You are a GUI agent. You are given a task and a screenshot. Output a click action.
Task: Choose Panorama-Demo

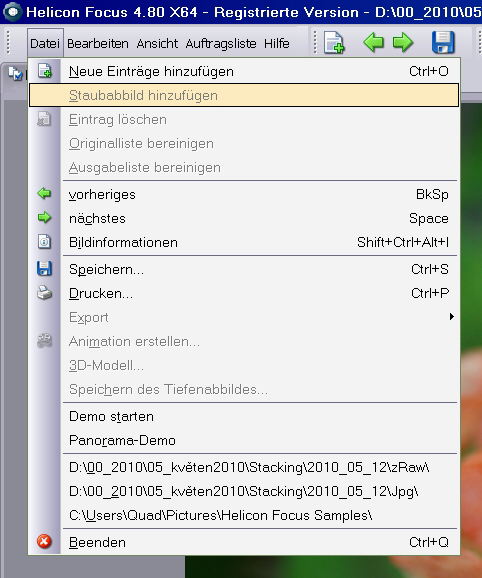coord(244,440)
